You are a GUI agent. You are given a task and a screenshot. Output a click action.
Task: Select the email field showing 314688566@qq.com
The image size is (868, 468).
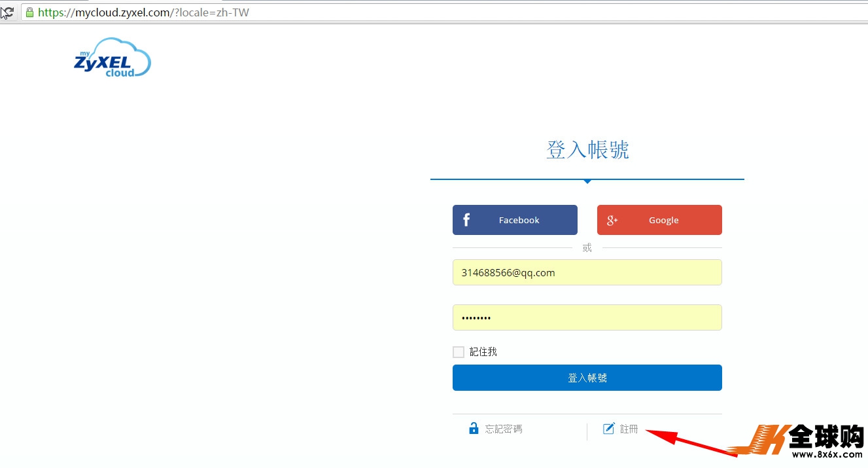point(587,272)
